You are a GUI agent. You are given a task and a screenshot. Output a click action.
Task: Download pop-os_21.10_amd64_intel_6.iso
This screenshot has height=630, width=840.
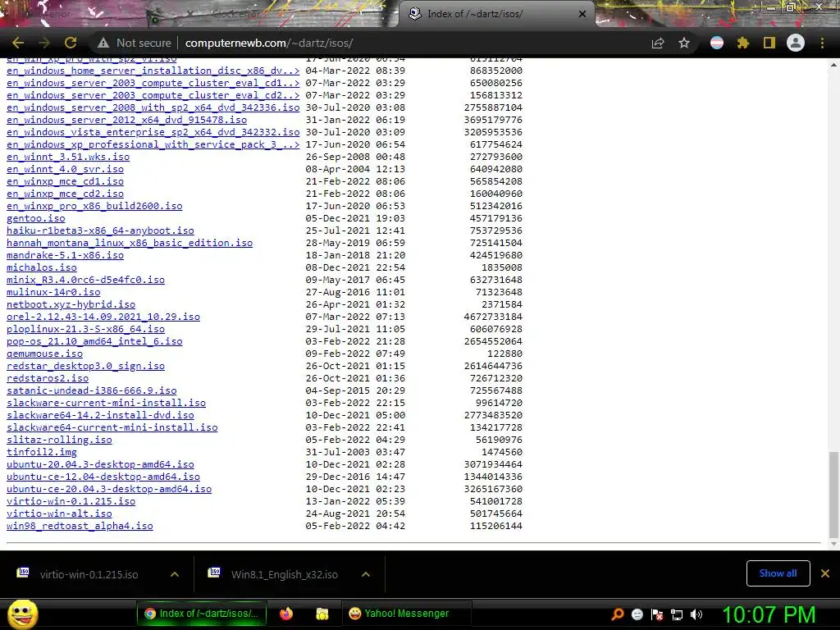tap(94, 342)
